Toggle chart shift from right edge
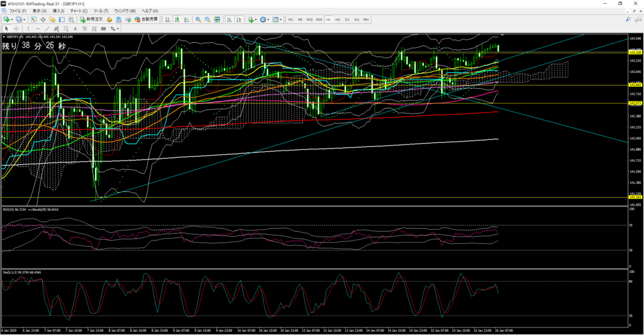Image resolution: width=644 pixels, height=335 pixels. click(239, 20)
